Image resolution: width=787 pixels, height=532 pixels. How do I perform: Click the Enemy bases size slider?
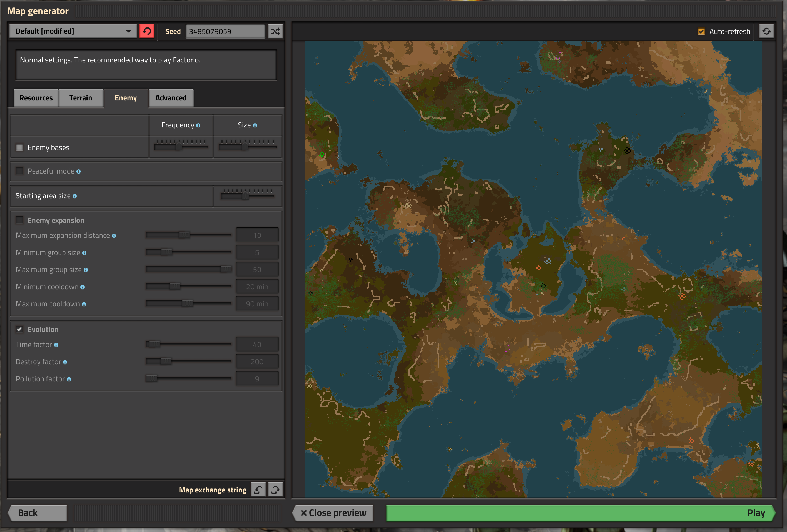pyautogui.click(x=247, y=146)
